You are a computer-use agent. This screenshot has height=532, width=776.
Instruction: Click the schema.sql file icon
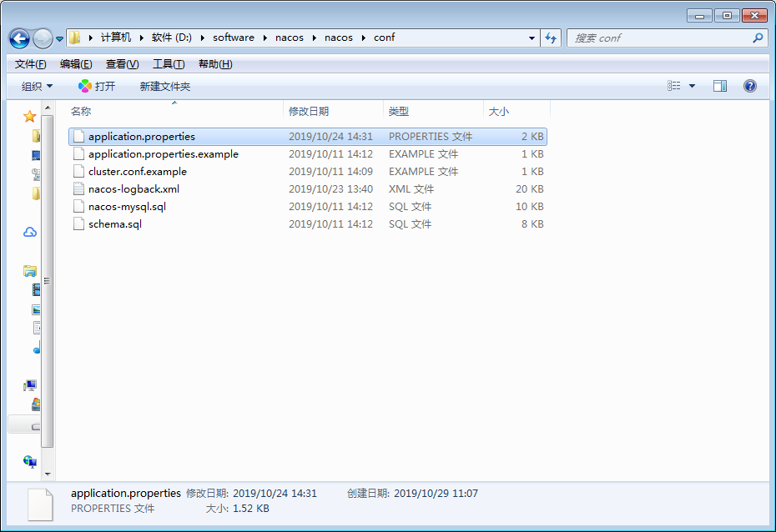click(x=78, y=224)
